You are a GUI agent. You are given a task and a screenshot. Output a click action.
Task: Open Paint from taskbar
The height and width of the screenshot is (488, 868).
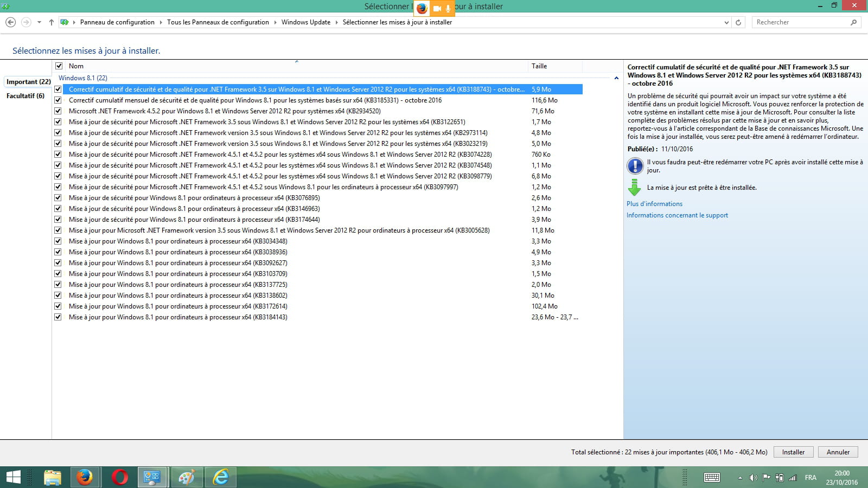186,477
